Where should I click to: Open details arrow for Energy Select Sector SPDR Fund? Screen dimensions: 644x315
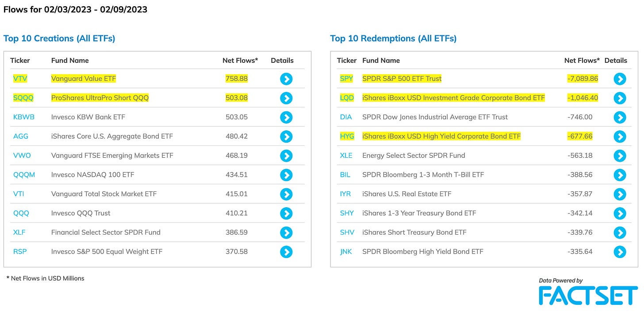point(620,156)
